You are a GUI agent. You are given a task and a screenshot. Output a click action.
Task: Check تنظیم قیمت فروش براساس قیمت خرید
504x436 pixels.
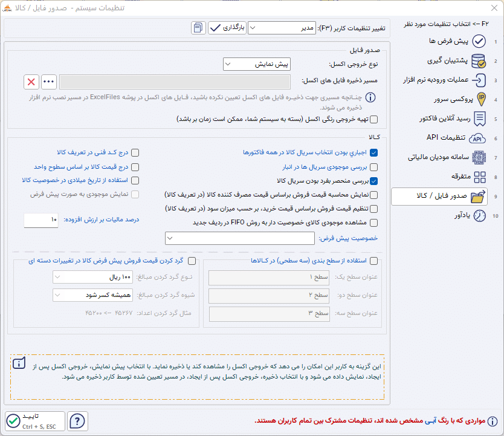tap(373, 209)
